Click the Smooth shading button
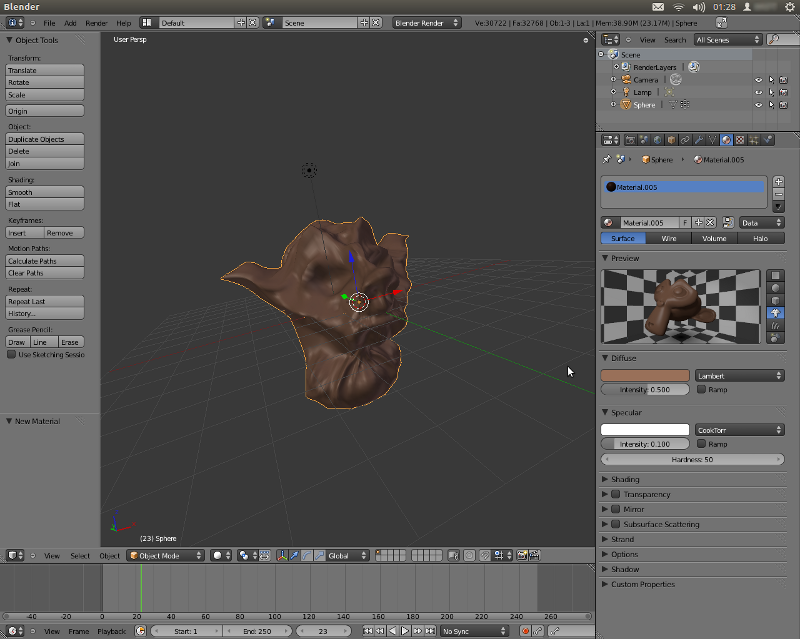Viewport: 800px width, 639px height. pyautogui.click(x=45, y=192)
